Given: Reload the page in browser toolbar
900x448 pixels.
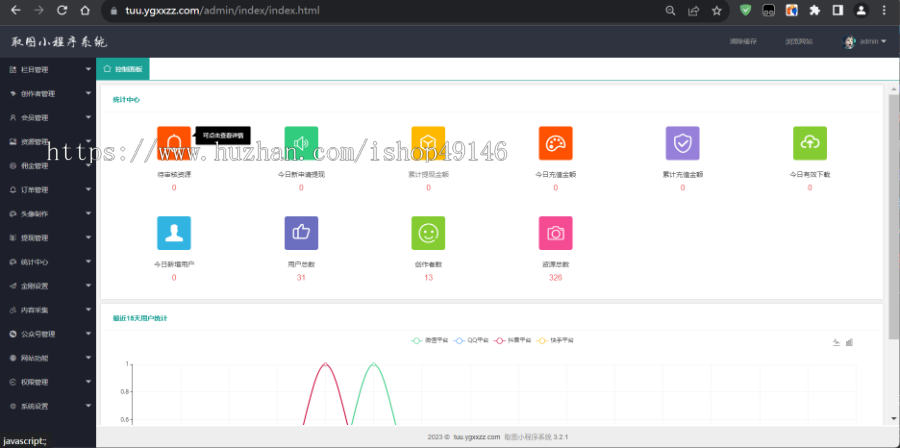Looking at the screenshot, I should (62, 10).
